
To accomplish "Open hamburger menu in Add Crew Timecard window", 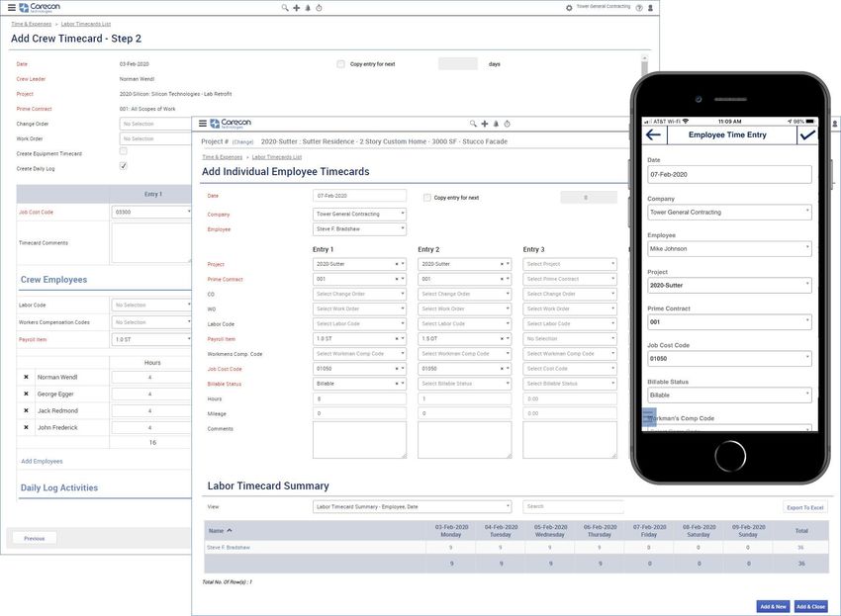I will pyautogui.click(x=11, y=8).
